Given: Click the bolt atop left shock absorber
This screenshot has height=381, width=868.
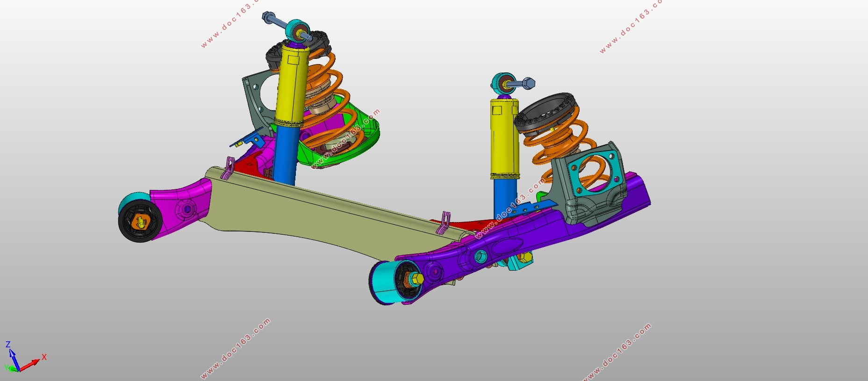Looking at the screenshot, I should click(285, 26).
